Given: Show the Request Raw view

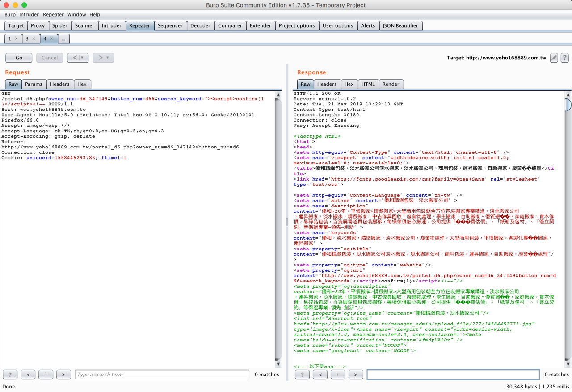Looking at the screenshot, I should (13, 84).
